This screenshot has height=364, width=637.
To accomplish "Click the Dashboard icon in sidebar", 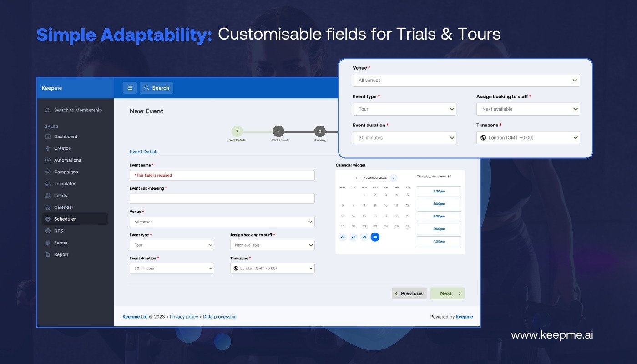I will click(48, 136).
